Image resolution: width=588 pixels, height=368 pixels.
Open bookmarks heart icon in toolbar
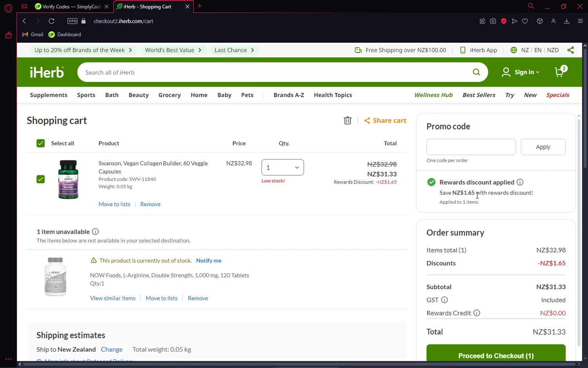tap(525, 21)
